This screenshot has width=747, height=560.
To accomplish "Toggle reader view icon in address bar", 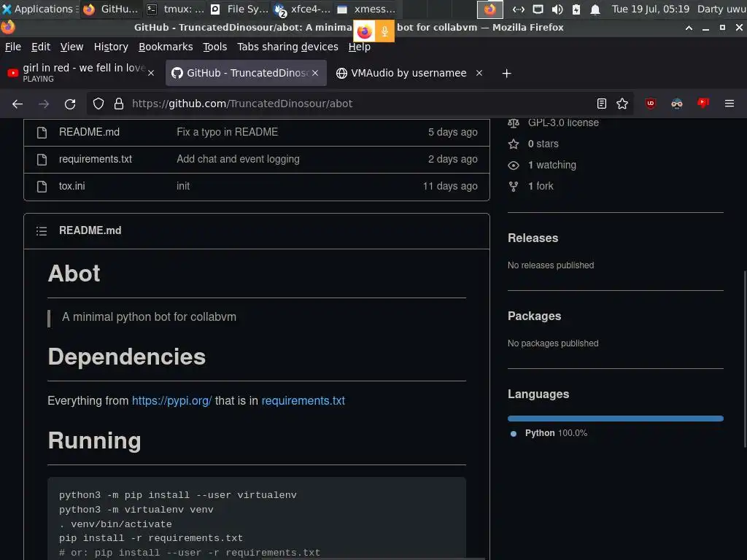I will click(602, 104).
